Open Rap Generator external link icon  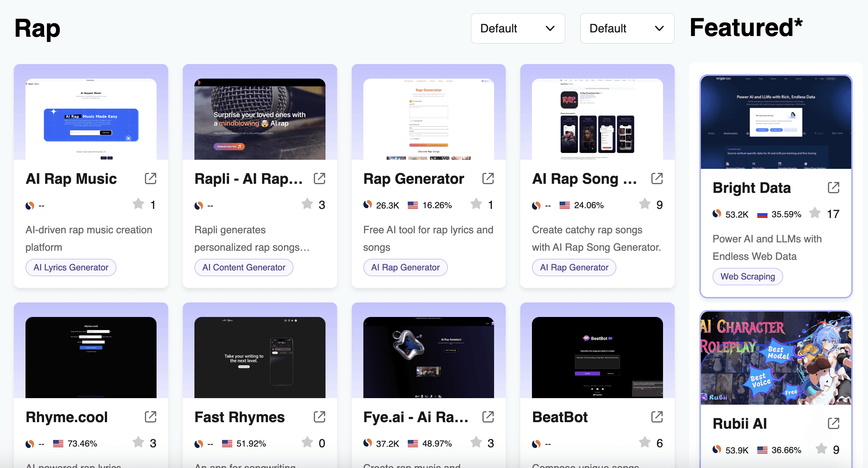(488, 179)
